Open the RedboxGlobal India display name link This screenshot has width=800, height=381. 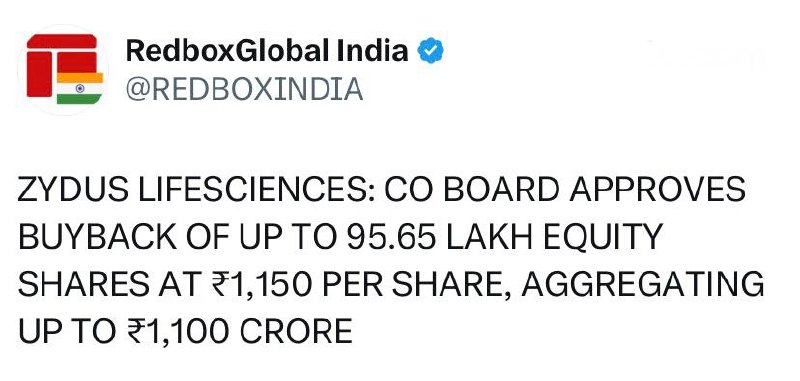[x=267, y=51]
